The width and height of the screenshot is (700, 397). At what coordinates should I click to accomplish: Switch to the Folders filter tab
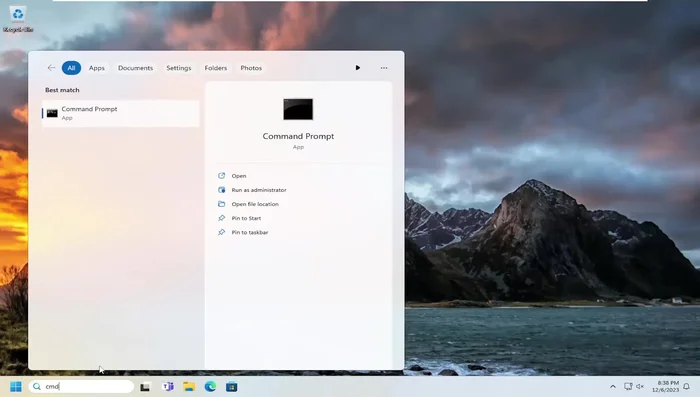(x=216, y=68)
